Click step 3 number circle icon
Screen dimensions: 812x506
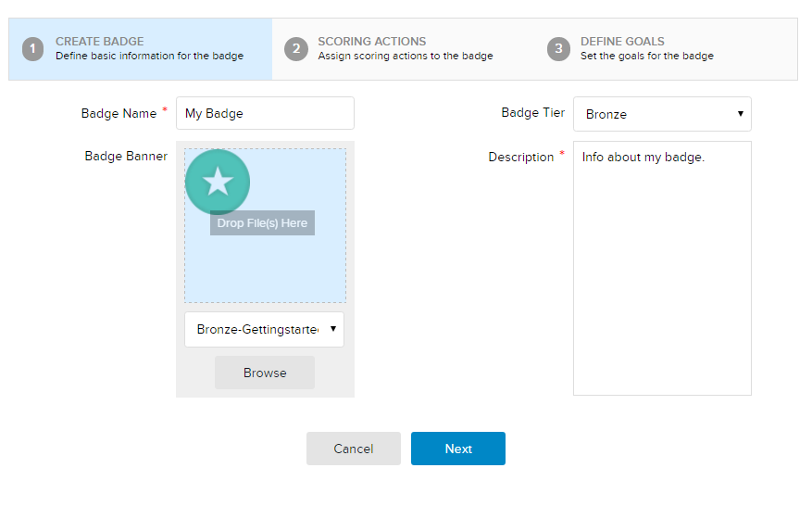click(558, 49)
